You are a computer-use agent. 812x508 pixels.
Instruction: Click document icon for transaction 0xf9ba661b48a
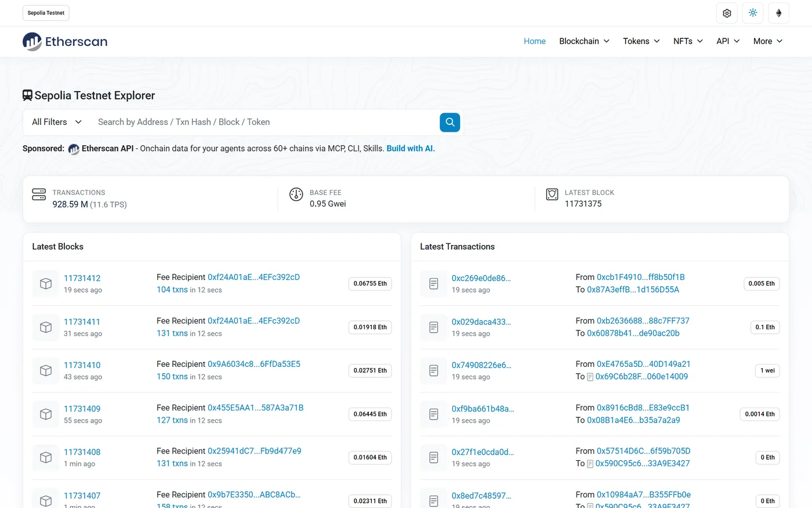click(434, 414)
